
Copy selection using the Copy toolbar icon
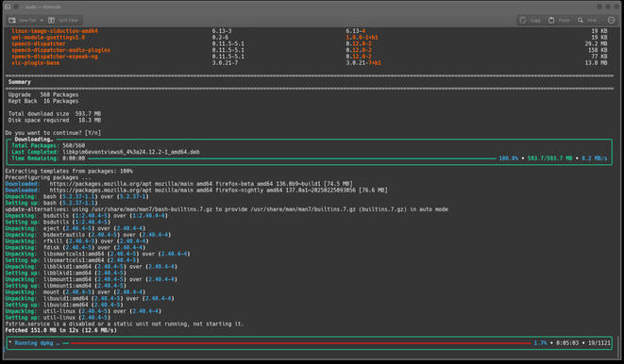(x=531, y=20)
